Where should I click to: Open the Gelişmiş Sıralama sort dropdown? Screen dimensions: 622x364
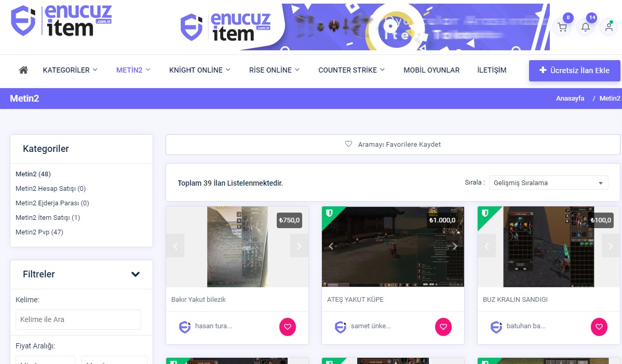tap(549, 183)
